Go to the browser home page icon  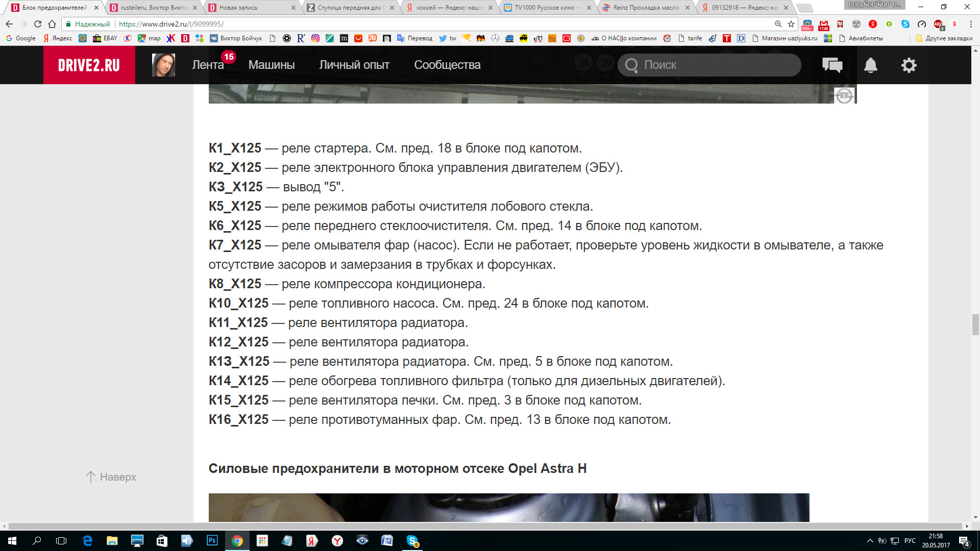pos(52,24)
